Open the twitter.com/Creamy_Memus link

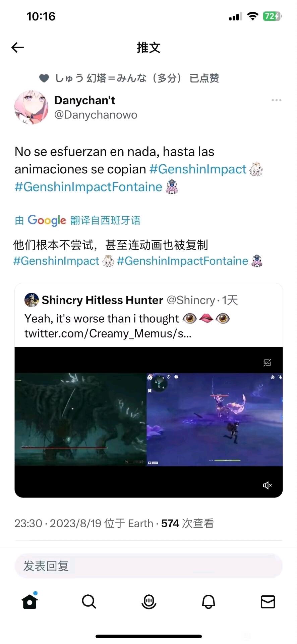[x=108, y=333]
